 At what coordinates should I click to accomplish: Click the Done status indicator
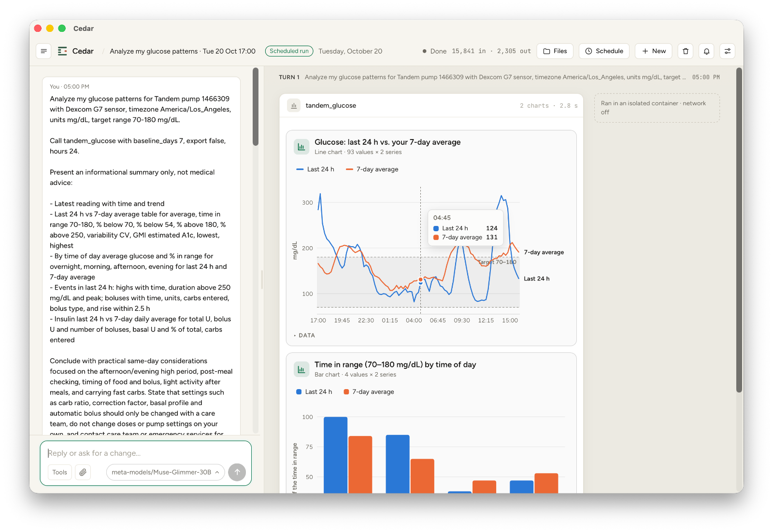click(434, 51)
